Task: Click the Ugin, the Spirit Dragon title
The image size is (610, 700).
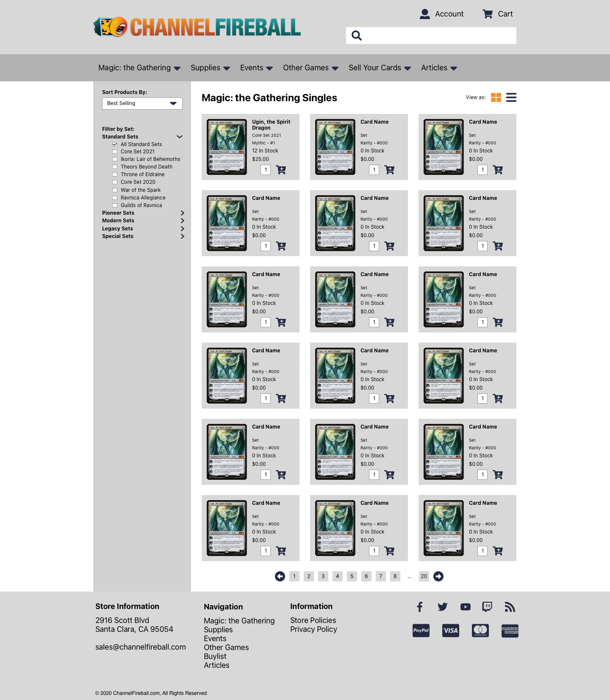Action: tap(271, 125)
